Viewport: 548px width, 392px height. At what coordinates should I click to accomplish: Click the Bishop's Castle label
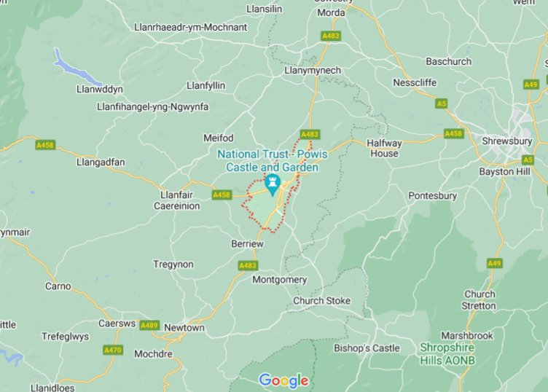367,348
